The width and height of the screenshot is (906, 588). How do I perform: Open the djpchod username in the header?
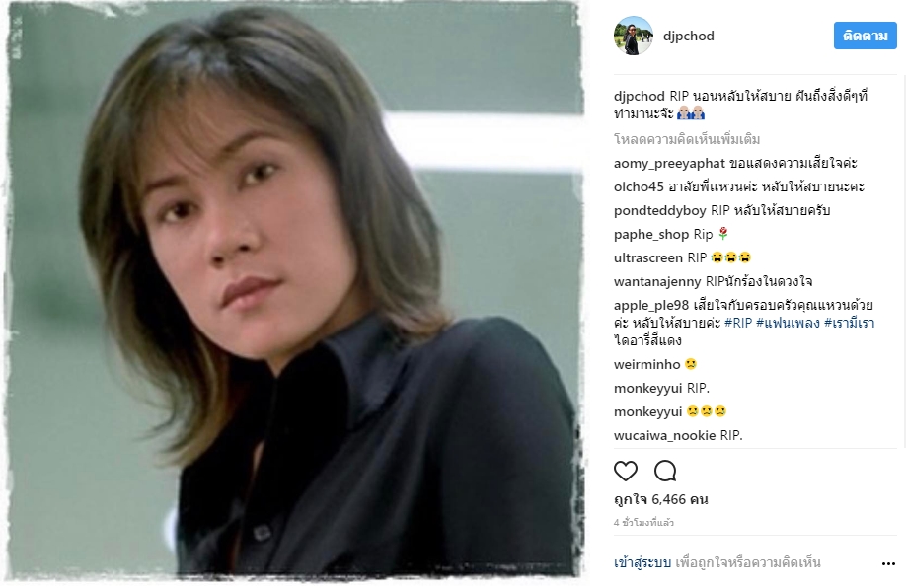[688, 36]
